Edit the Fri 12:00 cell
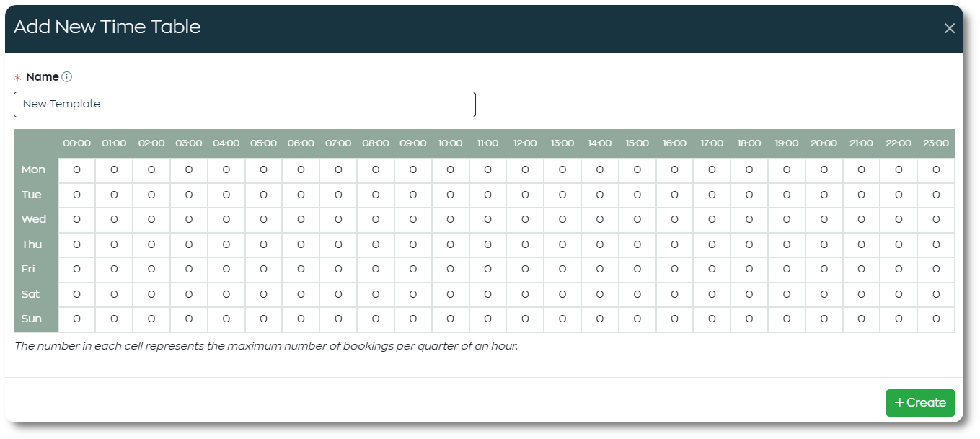 click(x=525, y=269)
